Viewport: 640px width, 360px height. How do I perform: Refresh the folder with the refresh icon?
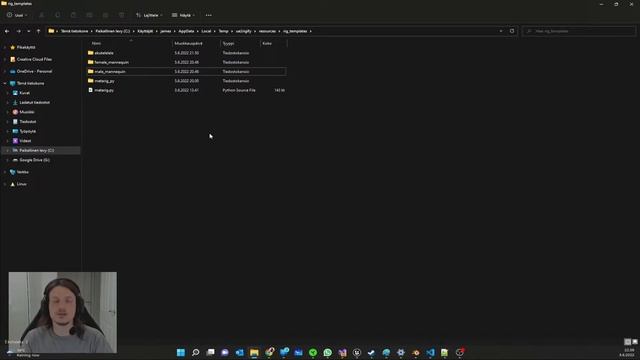[512, 31]
